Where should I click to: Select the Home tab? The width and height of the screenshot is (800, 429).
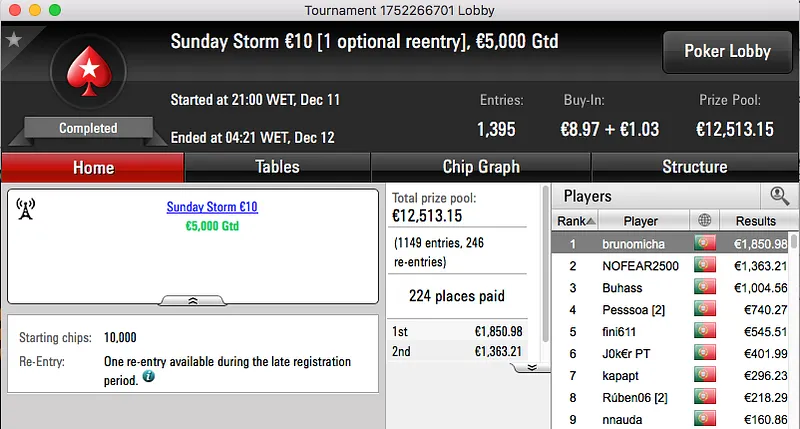93,167
